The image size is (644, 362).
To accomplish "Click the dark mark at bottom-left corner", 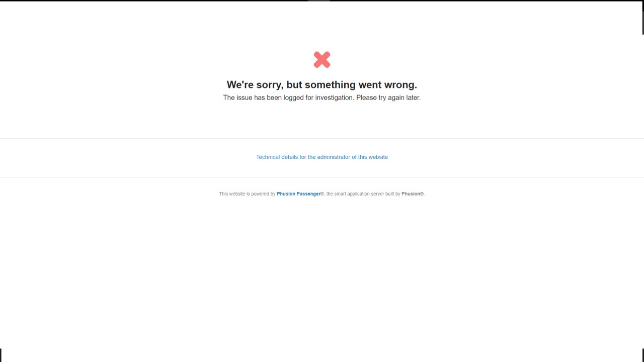I will [x=1, y=355].
